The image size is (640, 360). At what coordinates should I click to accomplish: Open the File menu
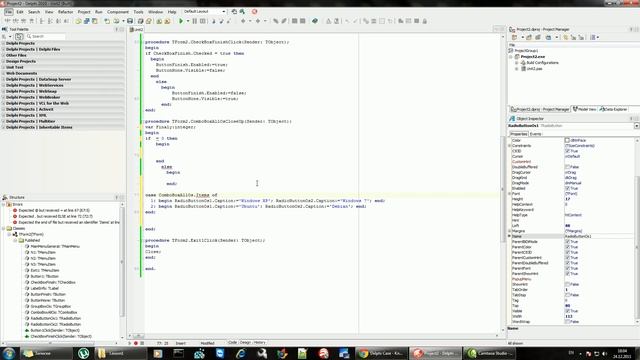pyautogui.click(x=9, y=12)
